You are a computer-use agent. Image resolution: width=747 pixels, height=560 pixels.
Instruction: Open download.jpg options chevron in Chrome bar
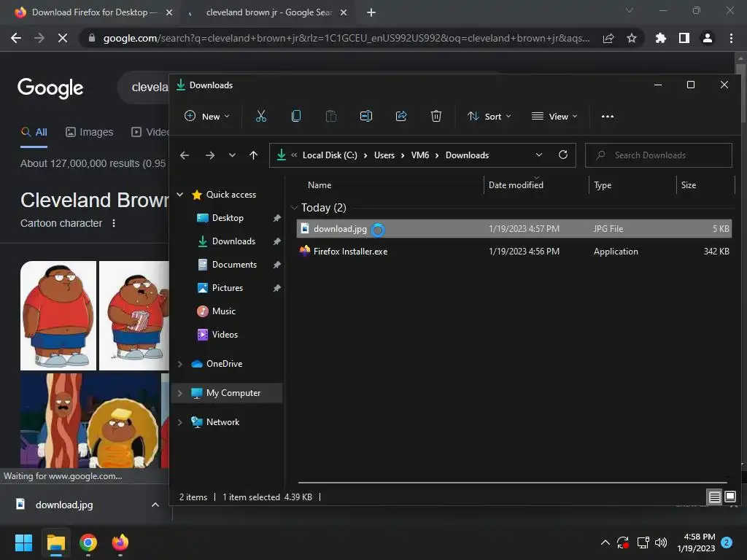(x=155, y=505)
